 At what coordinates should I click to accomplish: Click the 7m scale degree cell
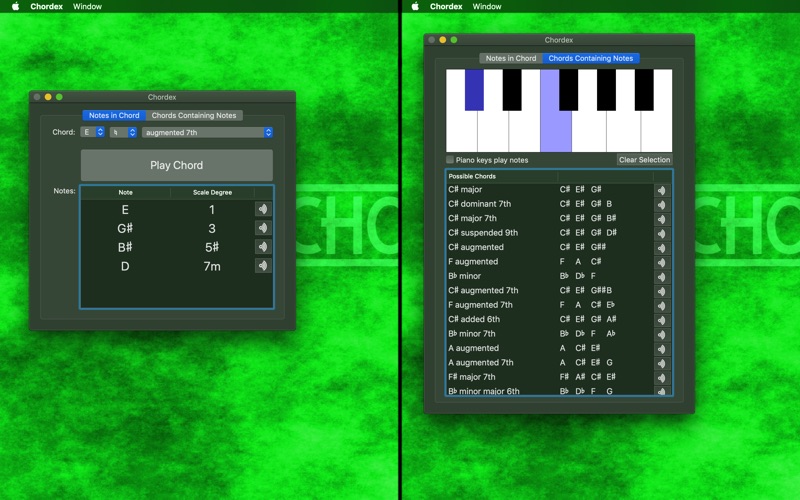[212, 266]
